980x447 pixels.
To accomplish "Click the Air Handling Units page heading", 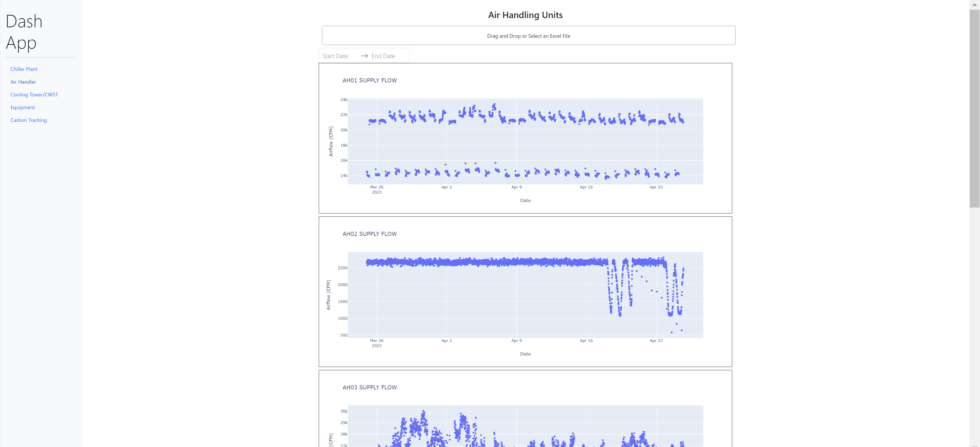I will coord(525,15).
